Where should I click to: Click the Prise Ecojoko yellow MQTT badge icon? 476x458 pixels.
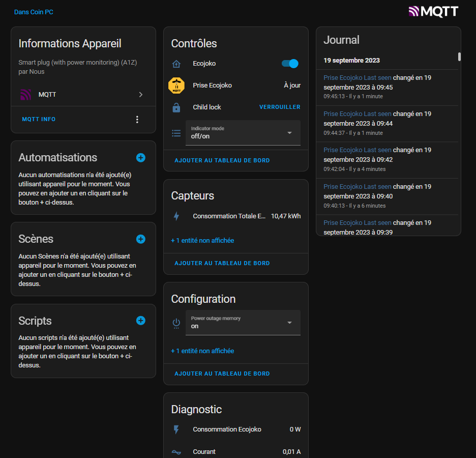click(176, 85)
